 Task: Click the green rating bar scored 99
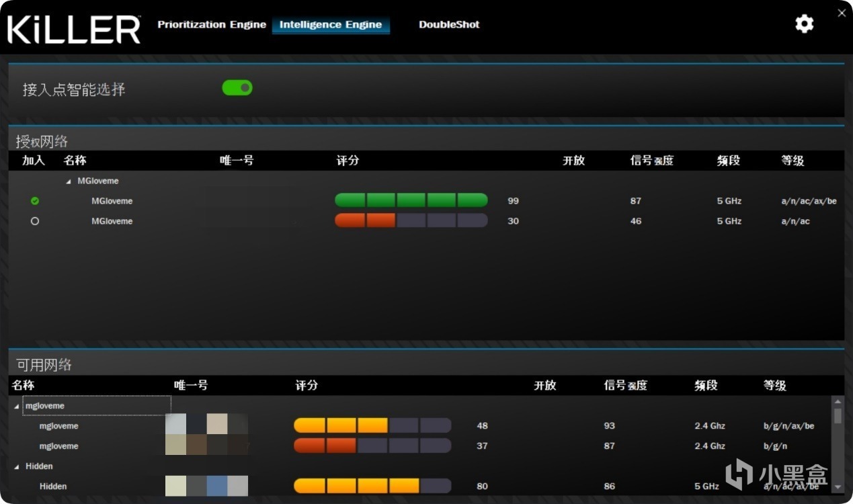pyautogui.click(x=411, y=200)
